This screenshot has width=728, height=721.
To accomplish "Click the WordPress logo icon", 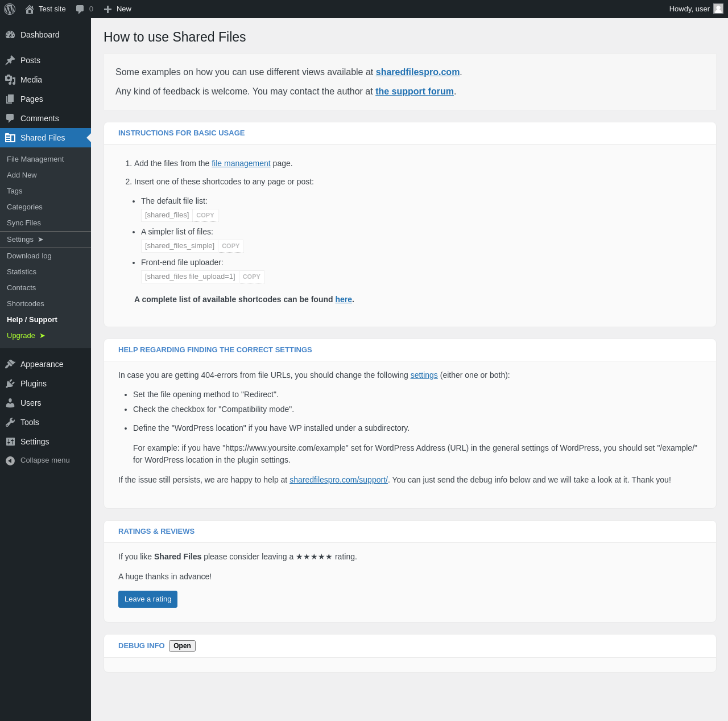I will click(x=10, y=9).
